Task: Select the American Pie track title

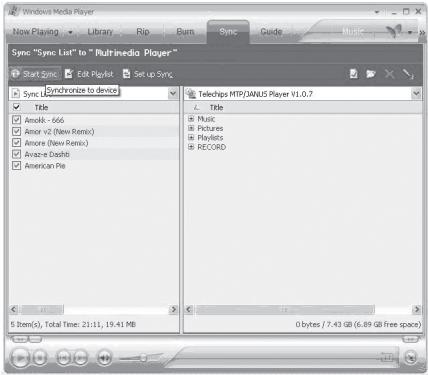Action: (45, 166)
